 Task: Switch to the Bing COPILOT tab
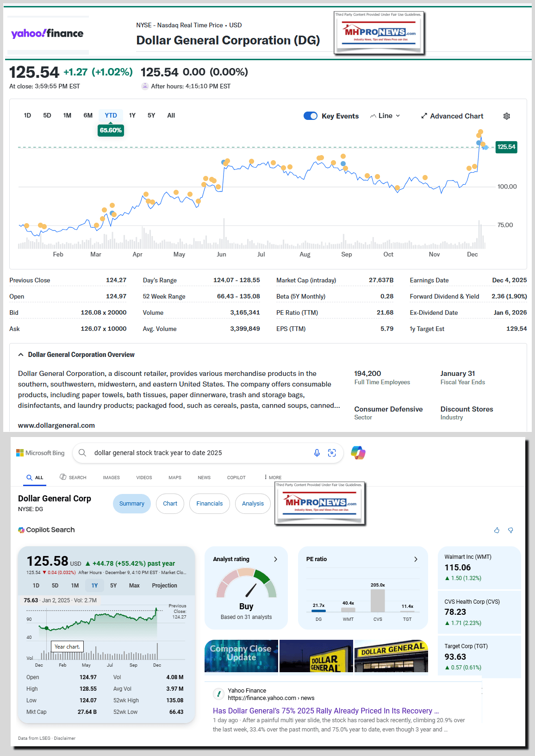tap(236, 477)
